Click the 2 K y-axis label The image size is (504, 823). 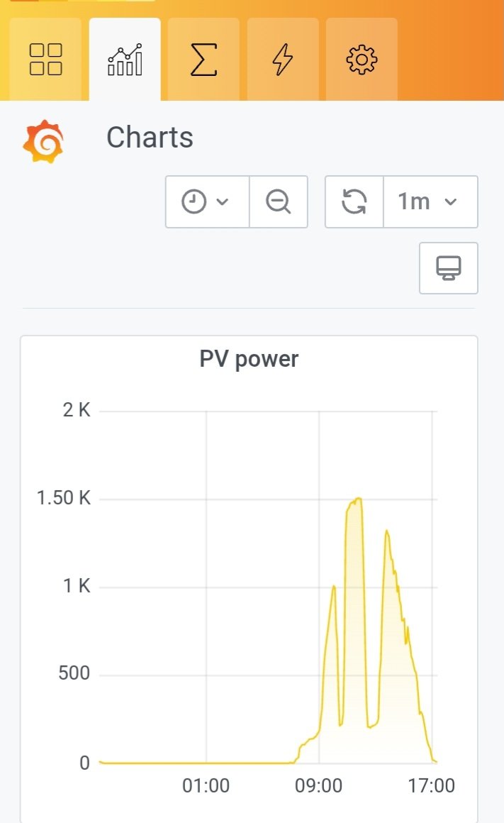click(77, 410)
